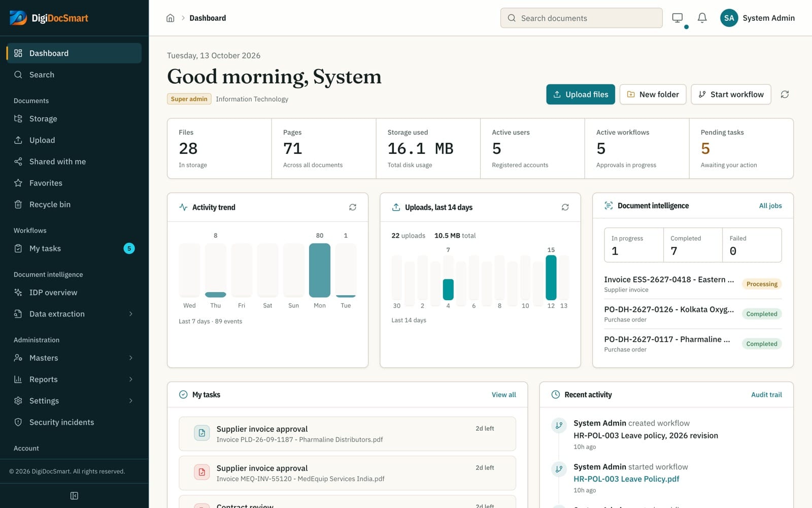This screenshot has width=812, height=508.
Task: Click the Recycle bin trash icon
Action: pos(18,204)
